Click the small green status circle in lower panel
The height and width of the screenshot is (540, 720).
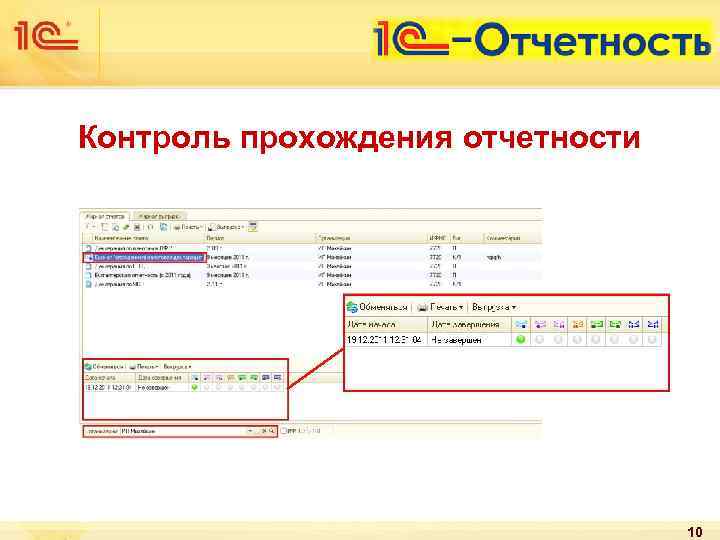[x=195, y=388]
